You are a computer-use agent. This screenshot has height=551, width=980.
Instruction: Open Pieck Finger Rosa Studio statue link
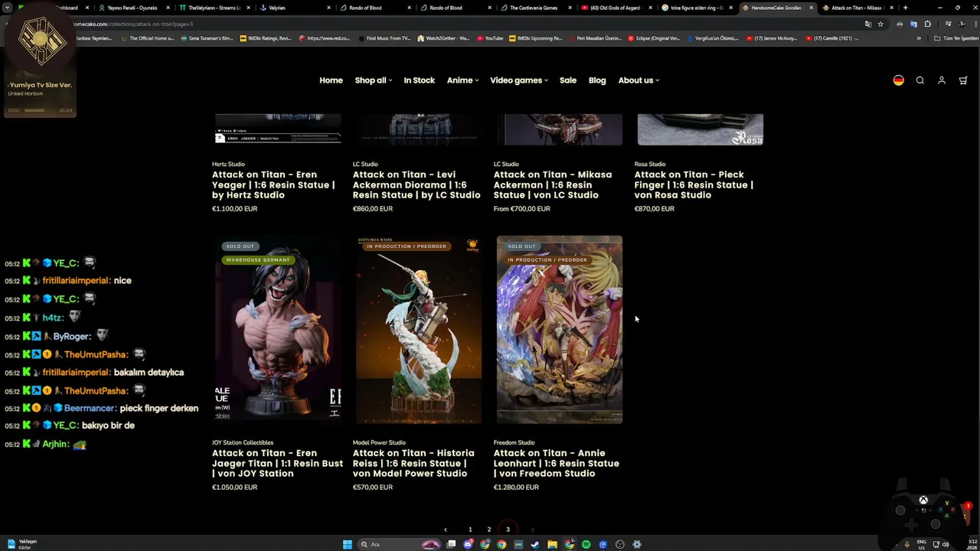point(694,184)
